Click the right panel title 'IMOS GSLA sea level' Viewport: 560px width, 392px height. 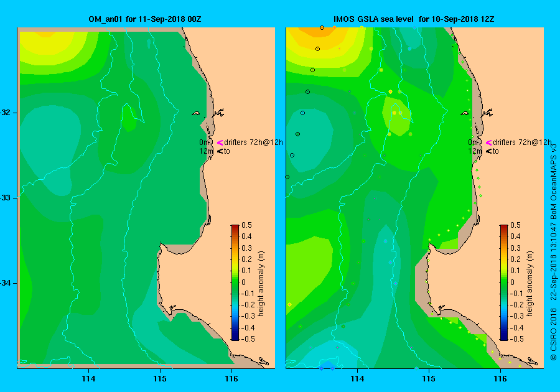coord(373,19)
